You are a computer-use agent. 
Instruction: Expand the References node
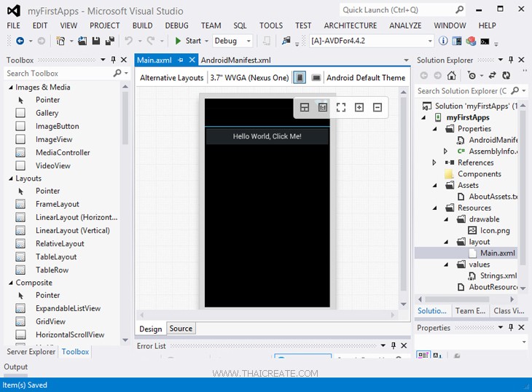[434, 162]
